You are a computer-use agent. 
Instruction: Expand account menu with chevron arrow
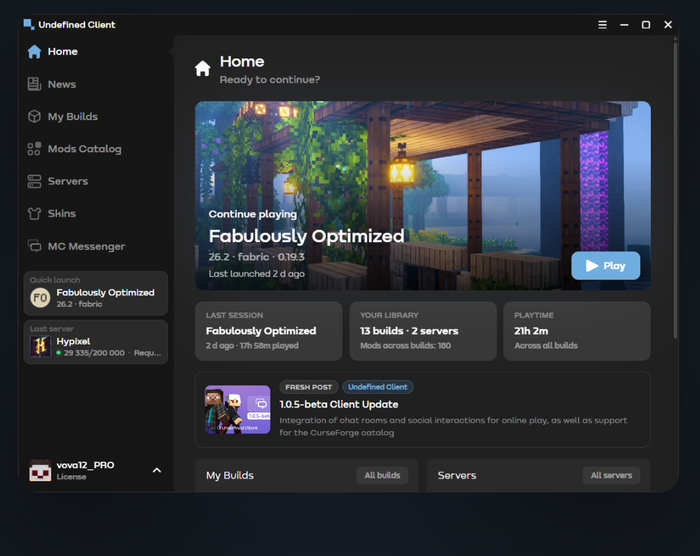(157, 470)
